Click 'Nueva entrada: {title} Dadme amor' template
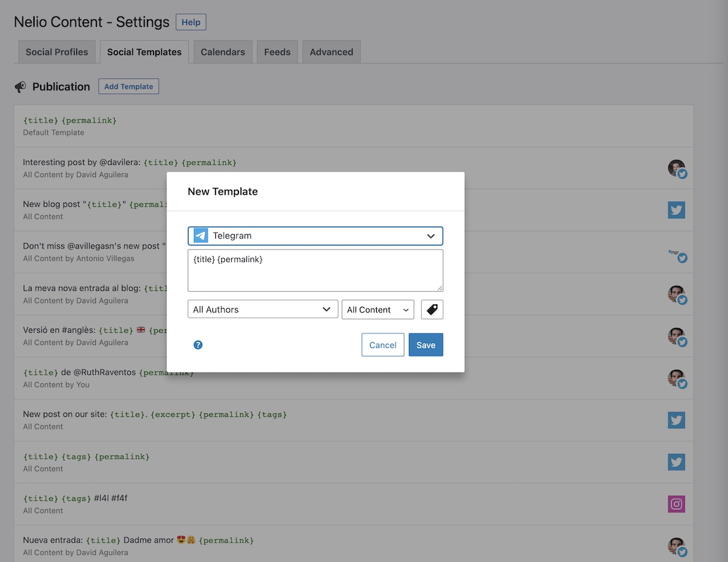This screenshot has width=728, height=562. [x=138, y=540]
